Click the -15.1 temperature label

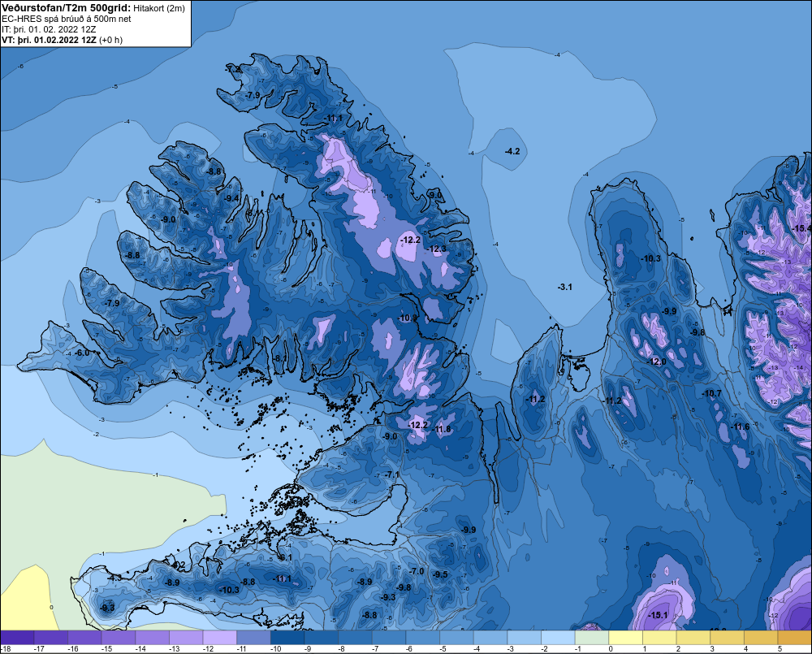pos(659,615)
